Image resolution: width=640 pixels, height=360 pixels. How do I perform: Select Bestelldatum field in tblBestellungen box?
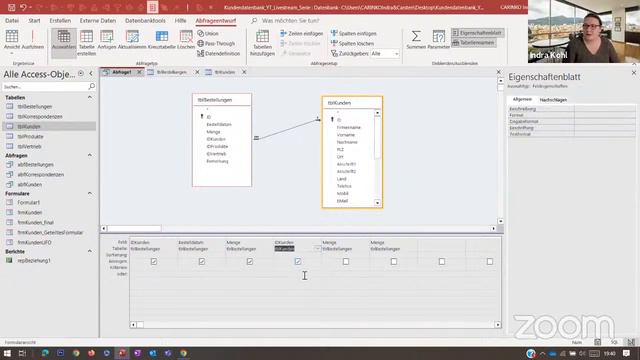point(219,124)
